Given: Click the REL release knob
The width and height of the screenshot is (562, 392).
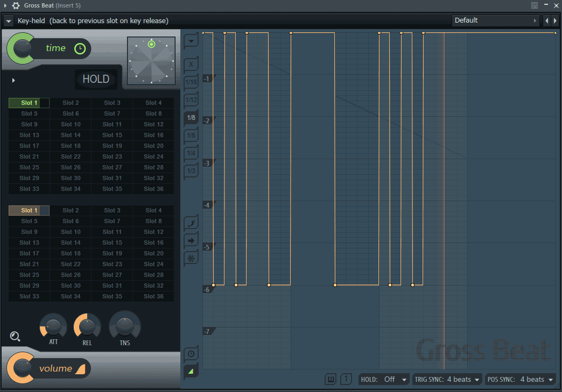Looking at the screenshot, I should pos(87,326).
